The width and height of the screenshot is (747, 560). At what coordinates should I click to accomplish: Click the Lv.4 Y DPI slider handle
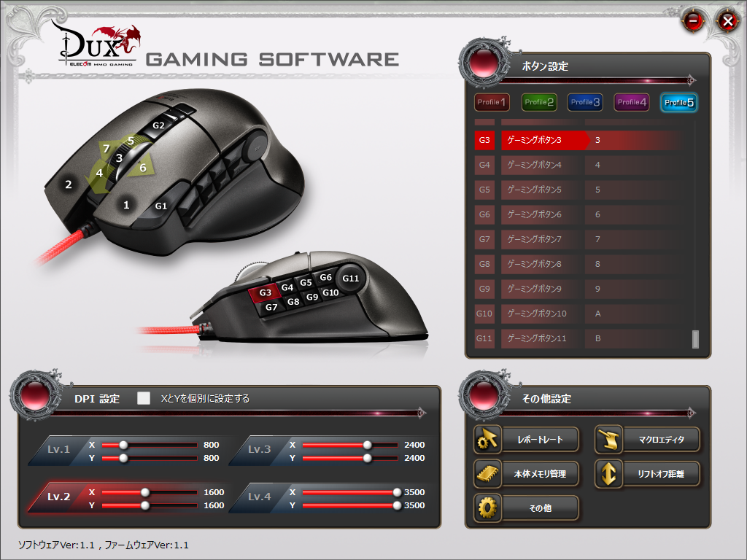397,505
